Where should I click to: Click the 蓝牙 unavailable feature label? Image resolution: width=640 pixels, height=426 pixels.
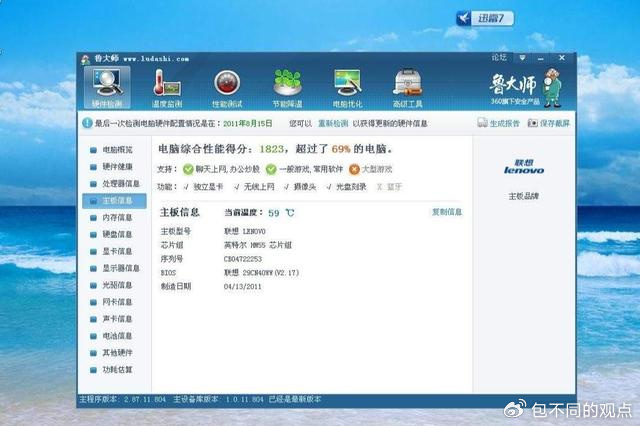[394, 187]
